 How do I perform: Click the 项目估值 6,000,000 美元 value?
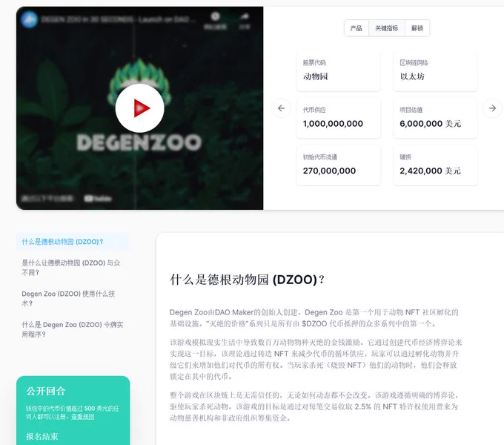(431, 123)
